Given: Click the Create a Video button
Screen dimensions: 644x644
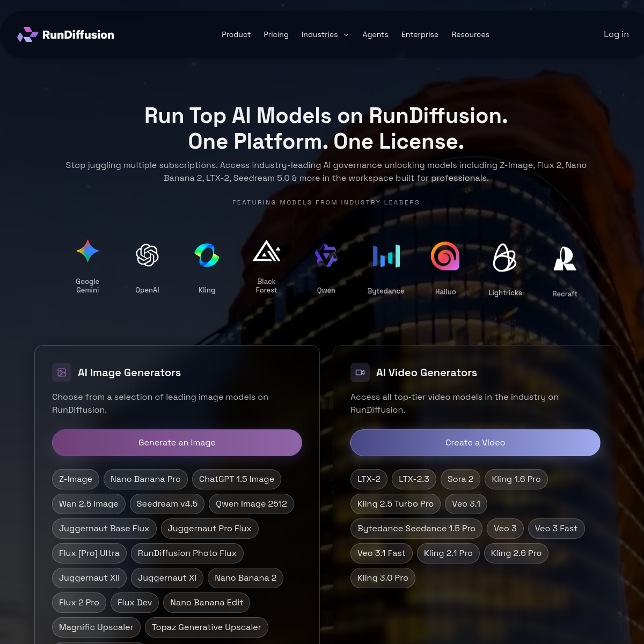Looking at the screenshot, I should [475, 442].
